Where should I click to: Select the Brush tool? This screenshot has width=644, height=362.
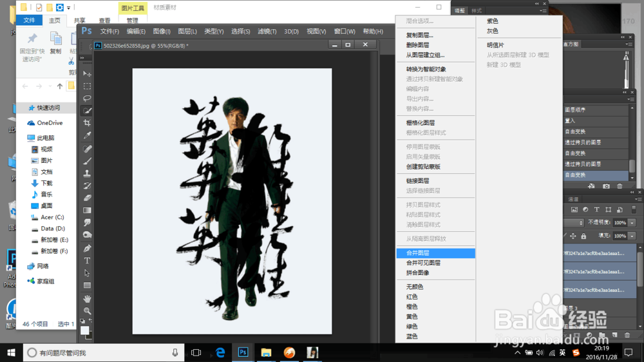point(87,161)
